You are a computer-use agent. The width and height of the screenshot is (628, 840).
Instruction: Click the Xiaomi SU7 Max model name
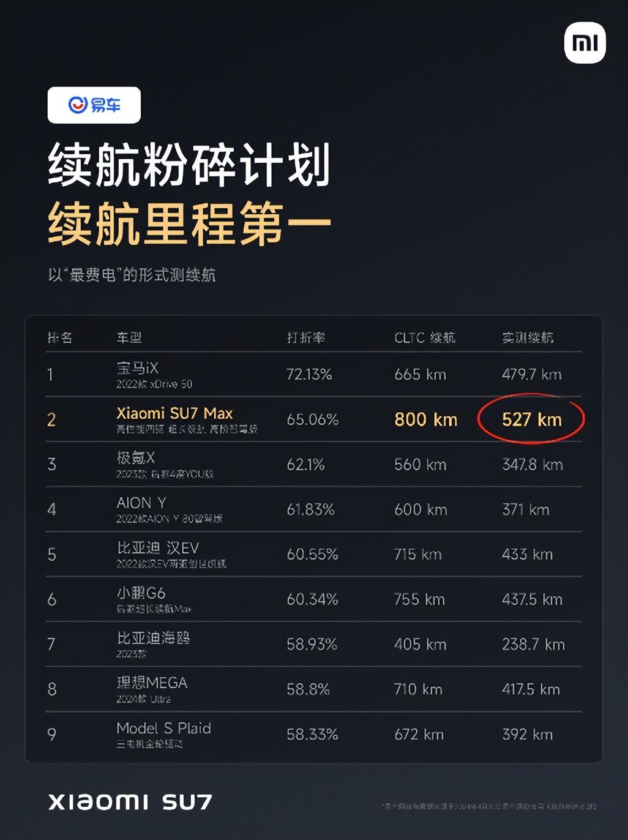click(x=174, y=413)
